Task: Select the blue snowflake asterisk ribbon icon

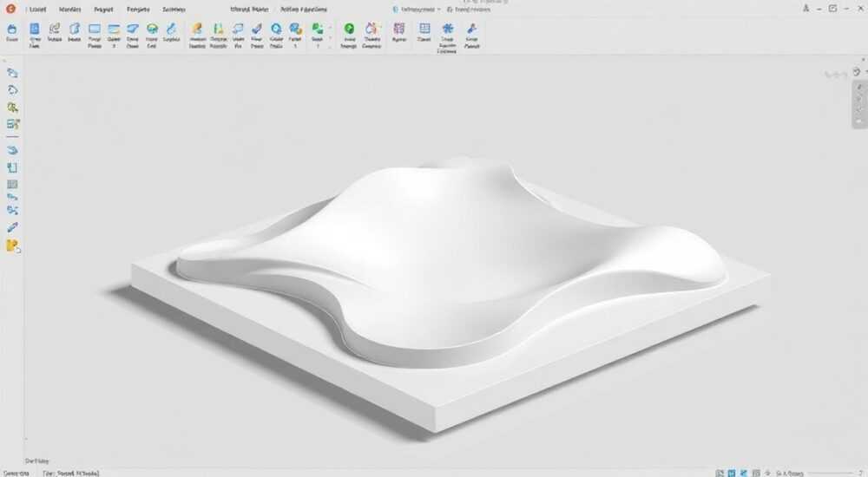Action: pyautogui.click(x=447, y=29)
